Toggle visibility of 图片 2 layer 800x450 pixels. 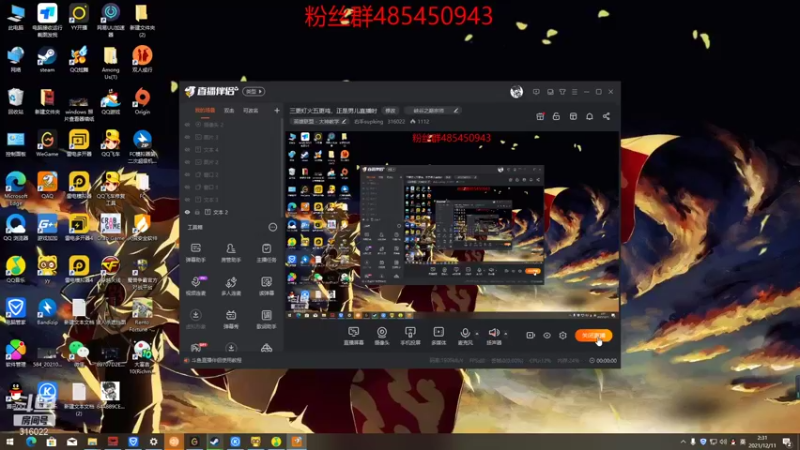point(187,162)
